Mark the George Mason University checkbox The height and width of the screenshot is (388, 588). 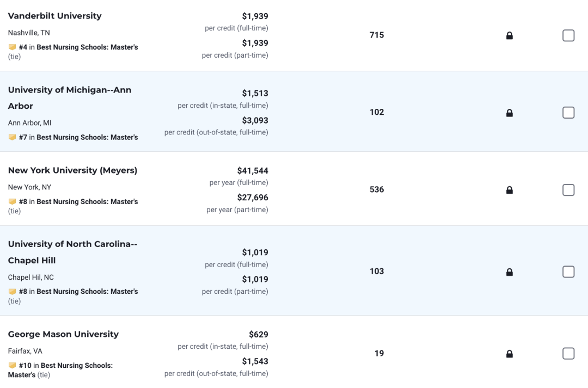coord(568,354)
